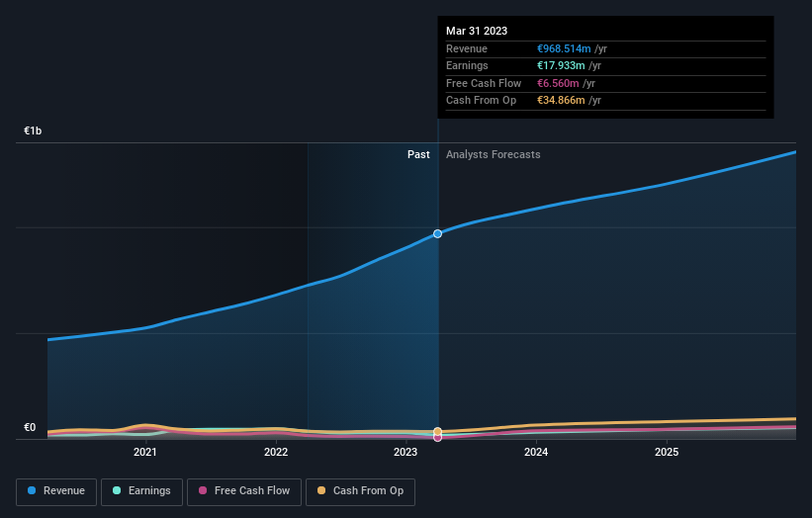Image resolution: width=812 pixels, height=518 pixels.
Task: Toggle the Free Cash Flow legend series
Action: (x=244, y=491)
